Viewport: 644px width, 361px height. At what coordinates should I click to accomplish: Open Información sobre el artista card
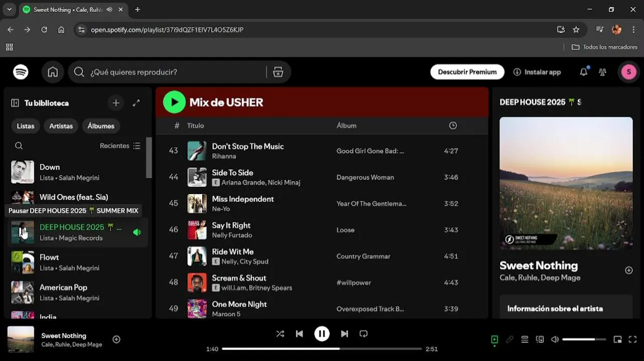point(566,307)
